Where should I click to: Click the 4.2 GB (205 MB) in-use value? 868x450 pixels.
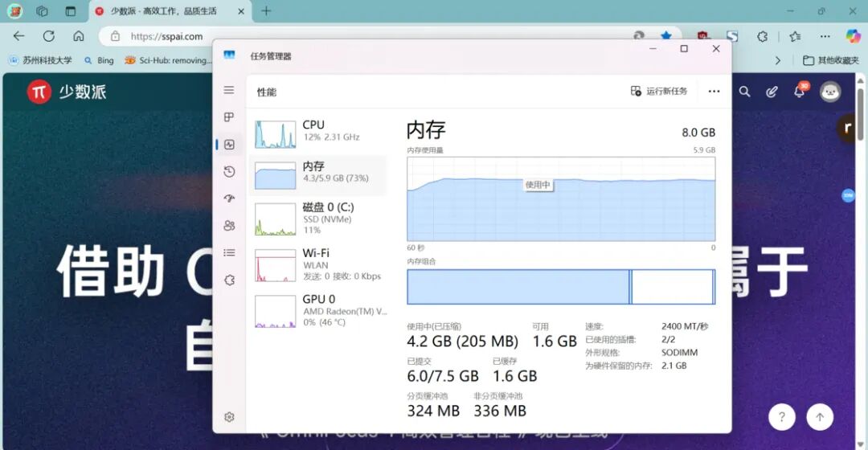462,342
